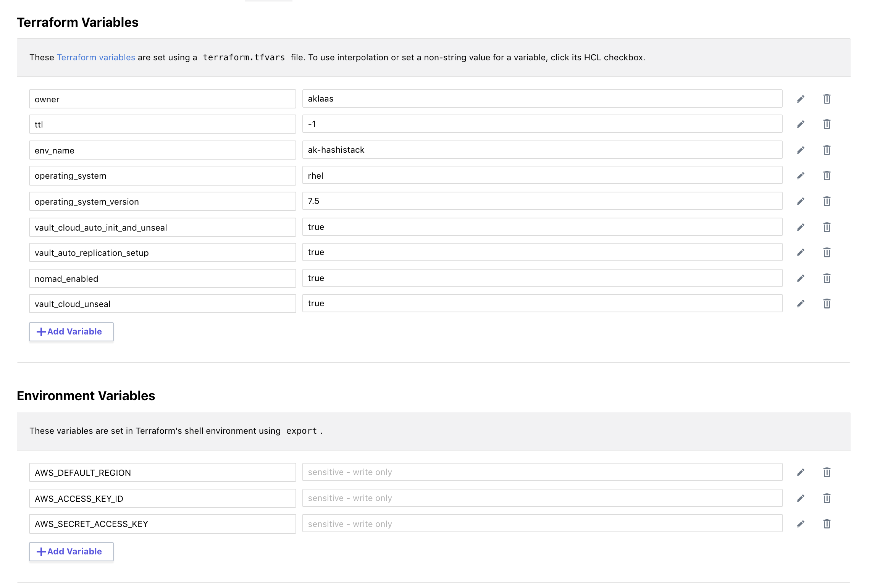
Task: Edit the nomad_enabled variable pencil icon
Action: click(800, 278)
